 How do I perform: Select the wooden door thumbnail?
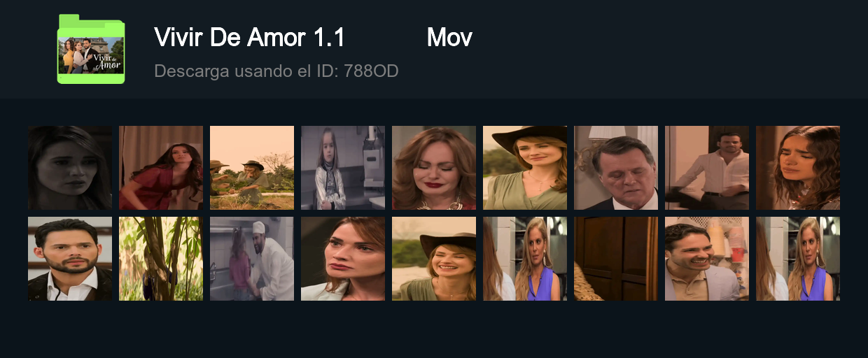click(x=616, y=259)
